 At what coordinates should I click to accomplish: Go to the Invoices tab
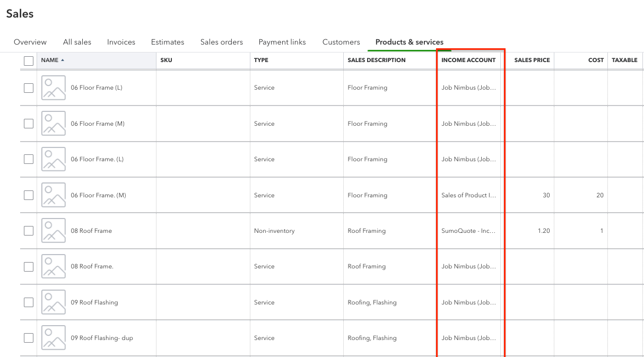121,42
